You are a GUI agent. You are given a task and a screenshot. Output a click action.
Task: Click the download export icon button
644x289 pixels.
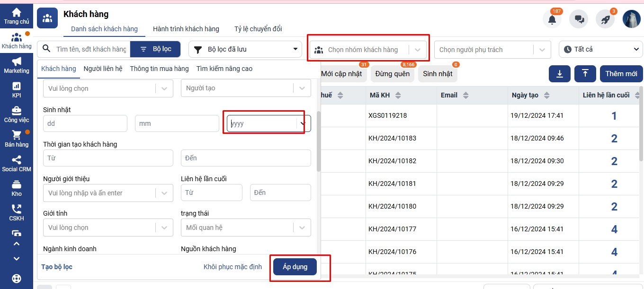point(560,73)
